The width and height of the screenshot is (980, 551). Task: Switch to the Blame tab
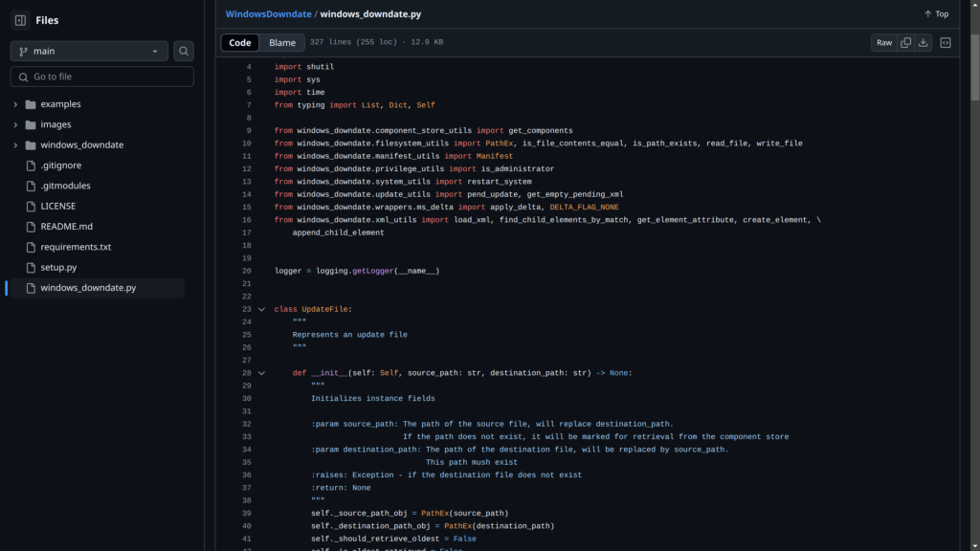[x=282, y=42]
